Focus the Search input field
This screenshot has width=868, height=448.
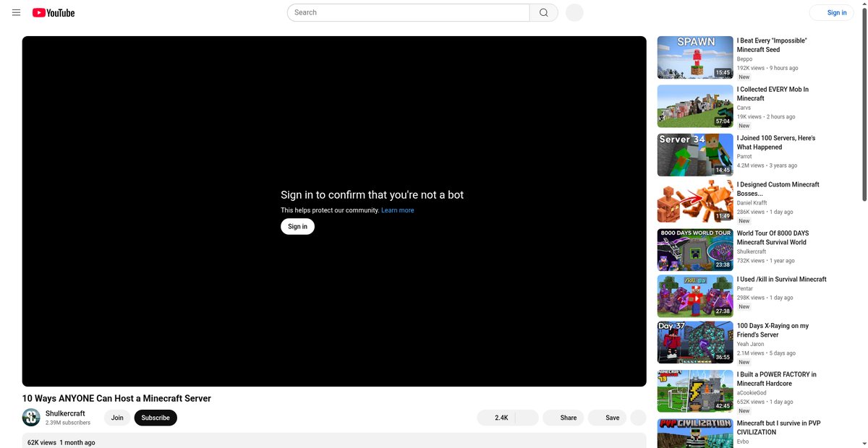click(x=409, y=12)
